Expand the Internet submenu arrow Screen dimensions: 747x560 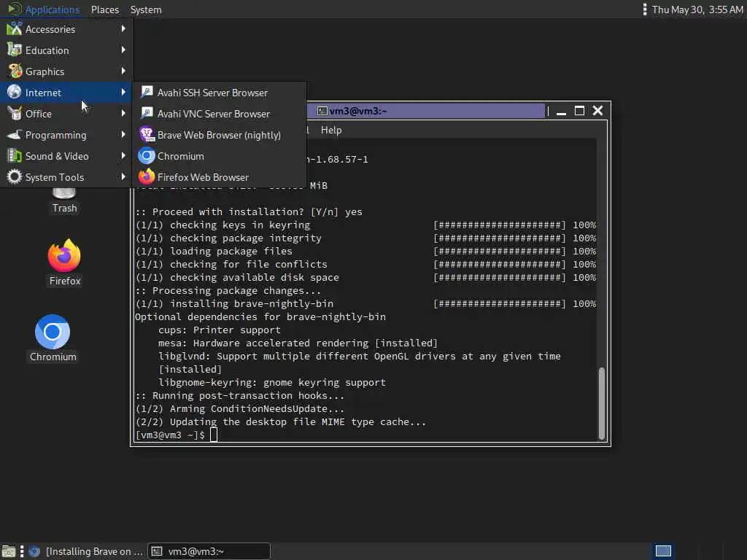123,92
